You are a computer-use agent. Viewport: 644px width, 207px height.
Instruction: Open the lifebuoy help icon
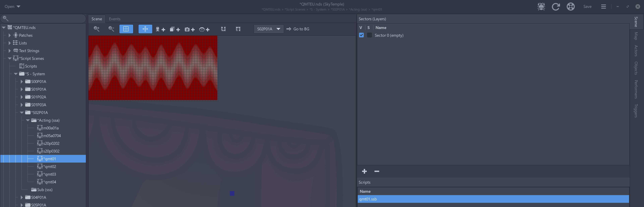(571, 7)
